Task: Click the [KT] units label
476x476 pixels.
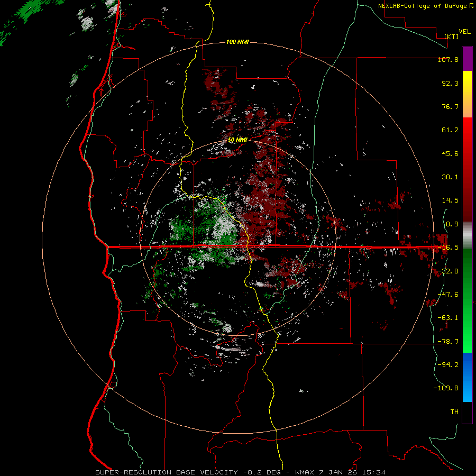Action: (x=452, y=36)
